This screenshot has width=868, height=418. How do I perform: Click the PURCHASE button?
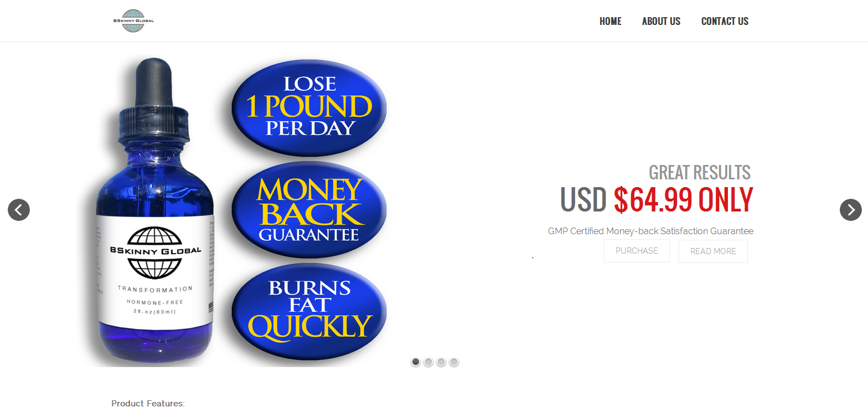point(637,251)
